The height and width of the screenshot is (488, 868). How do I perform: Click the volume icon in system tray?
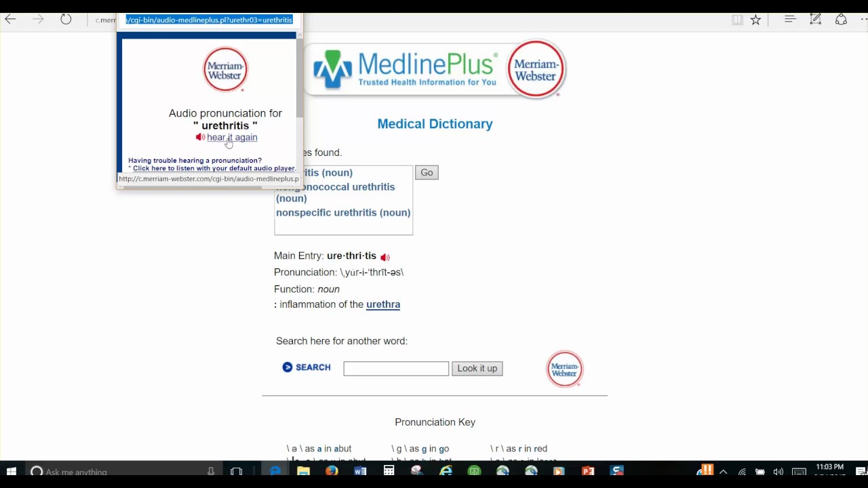coord(778,472)
